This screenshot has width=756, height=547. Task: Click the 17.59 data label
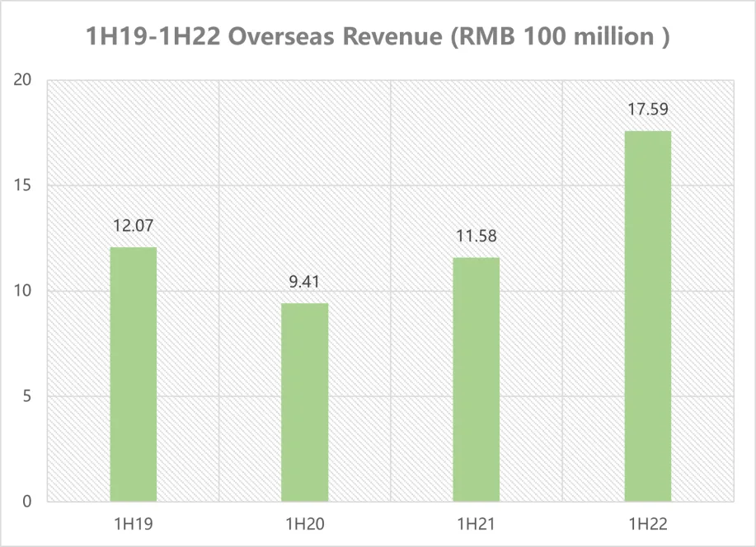[649, 108]
